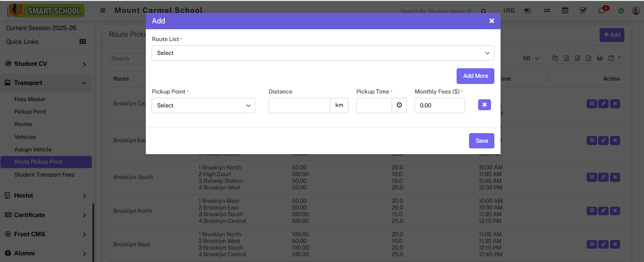
Task: Click the Add More button
Action: click(x=475, y=76)
